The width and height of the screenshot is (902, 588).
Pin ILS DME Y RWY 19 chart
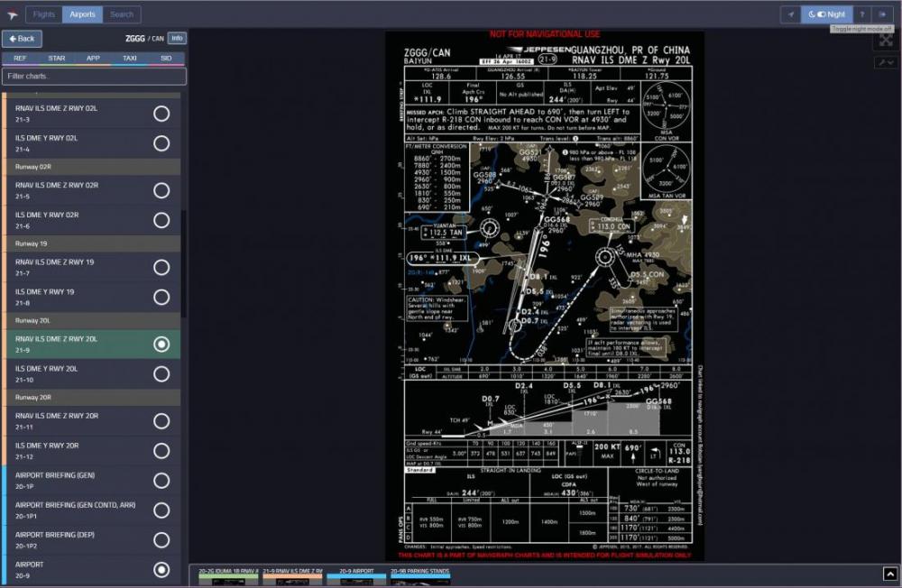(161, 298)
